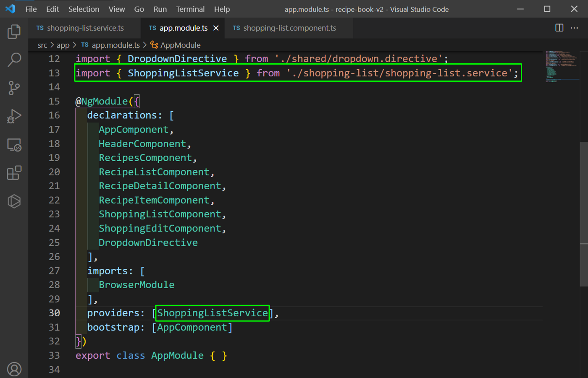Click ShoppingListService in the providers array
The height and width of the screenshot is (378, 588).
[213, 313]
